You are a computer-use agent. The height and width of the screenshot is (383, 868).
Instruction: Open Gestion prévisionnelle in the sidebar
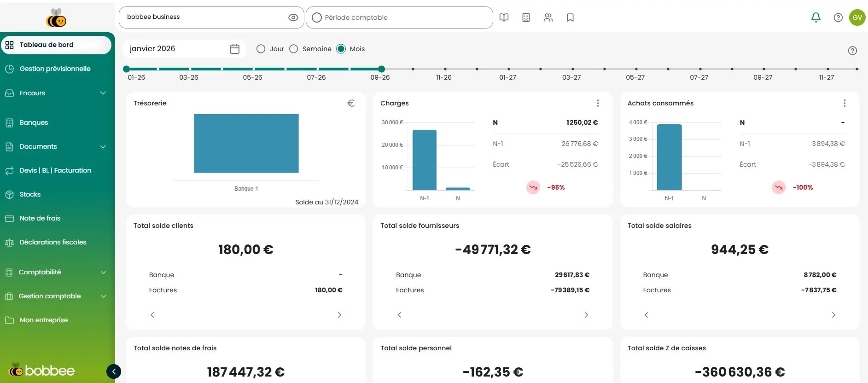55,69
